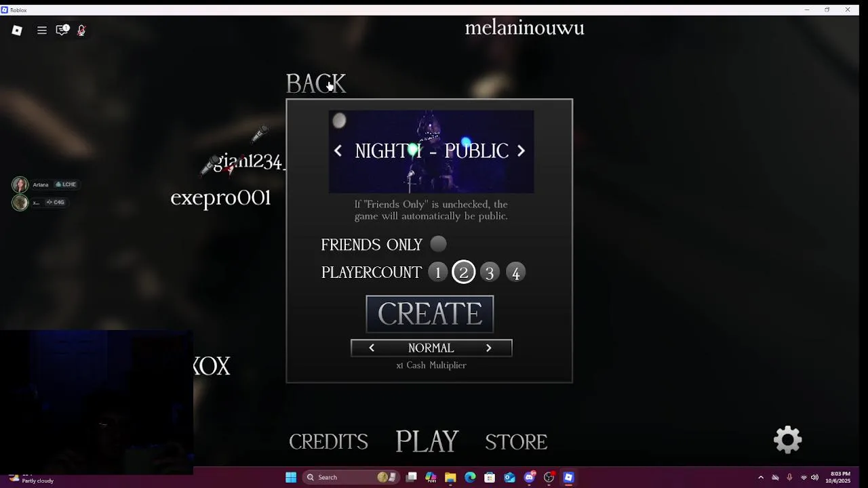Open Task View on the taskbar
Viewport: 868px width, 488px height.
coord(411,477)
